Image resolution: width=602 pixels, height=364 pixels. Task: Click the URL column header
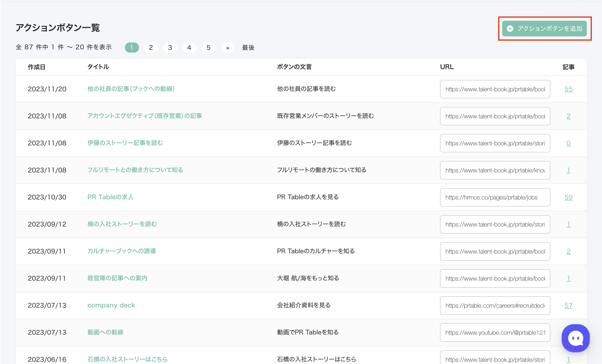[447, 67]
